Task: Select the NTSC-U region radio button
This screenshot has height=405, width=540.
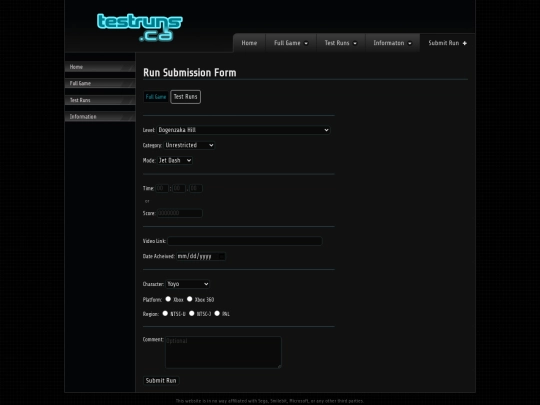Action: point(165,313)
